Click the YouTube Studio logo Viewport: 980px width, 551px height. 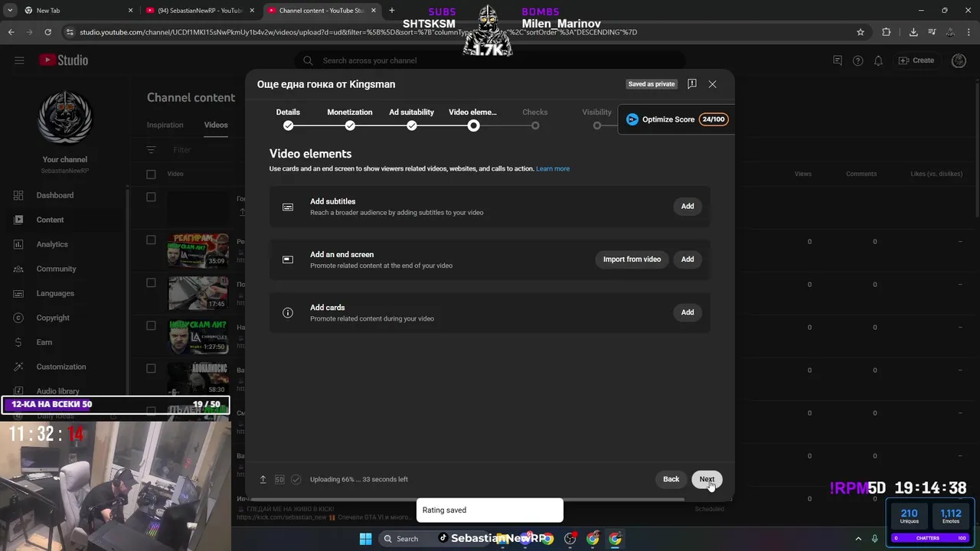coord(64,60)
